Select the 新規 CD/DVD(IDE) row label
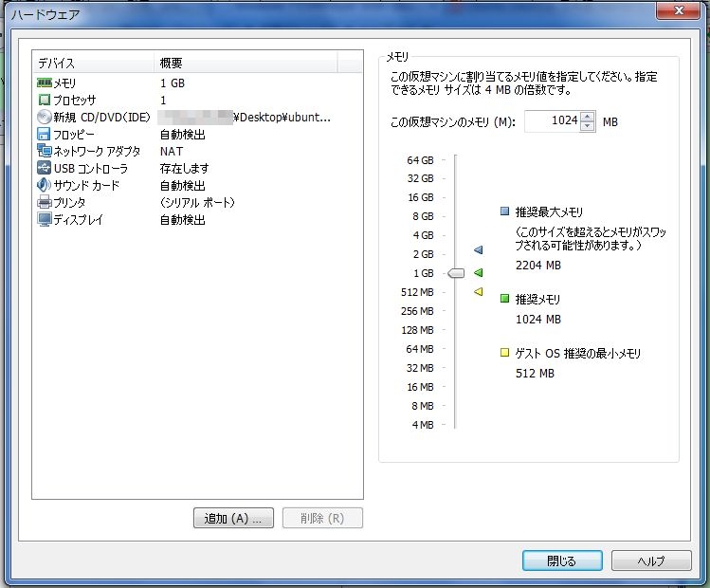Screen dimensions: 710x588 [101, 118]
